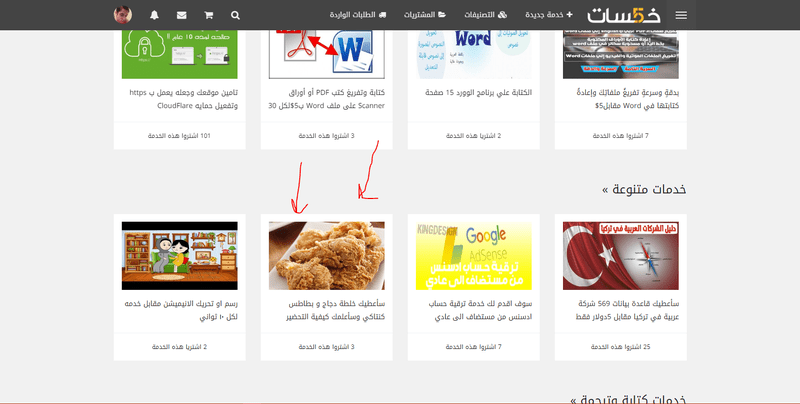Open the الكتابة علي برنامج الوورد service link
The width and height of the screenshot is (800, 404).
pyautogui.click(x=478, y=93)
